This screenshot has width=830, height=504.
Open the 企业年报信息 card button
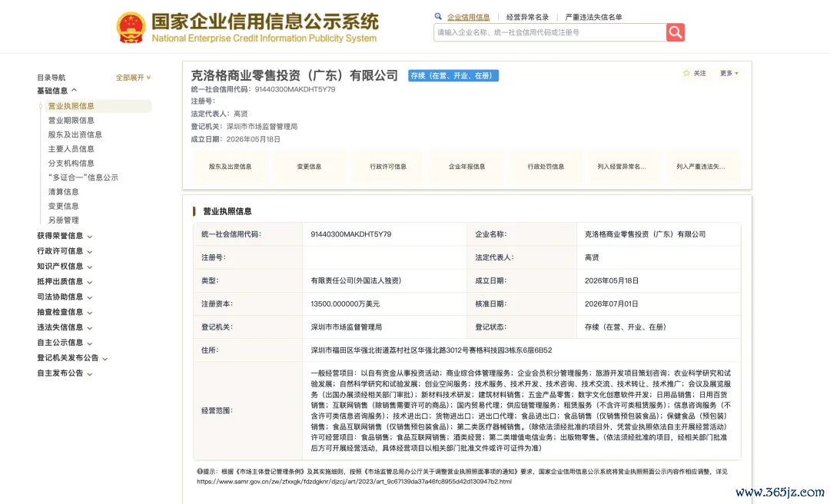[467, 166]
